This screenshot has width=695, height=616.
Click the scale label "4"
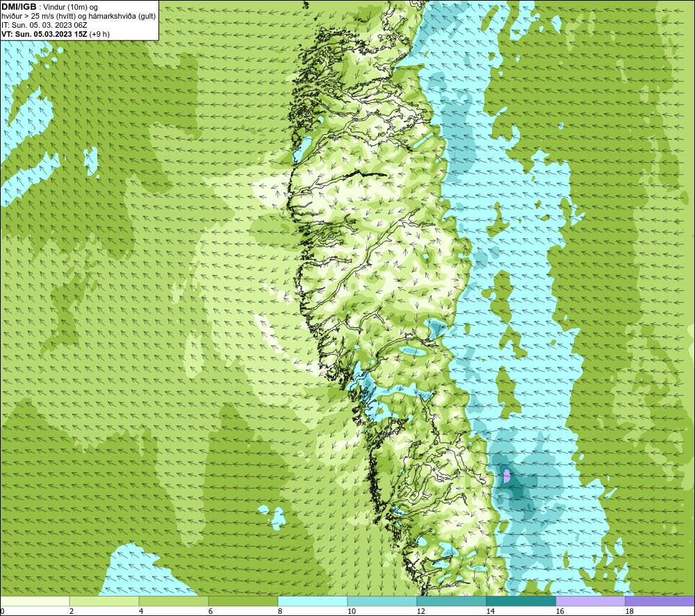(x=141, y=611)
